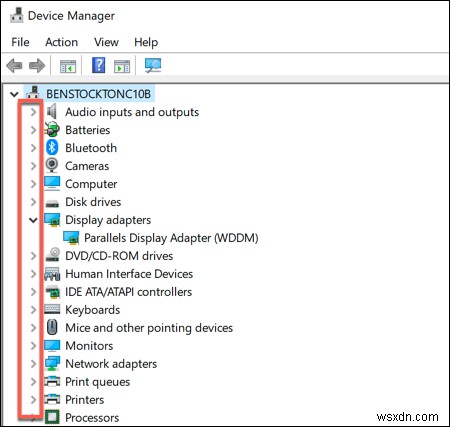The width and height of the screenshot is (450, 427).
Task: Expand the Keyboards category
Action: pos(33,310)
